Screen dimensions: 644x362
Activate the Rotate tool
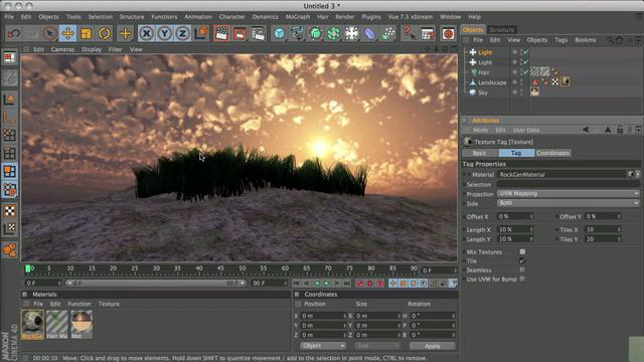(104, 34)
